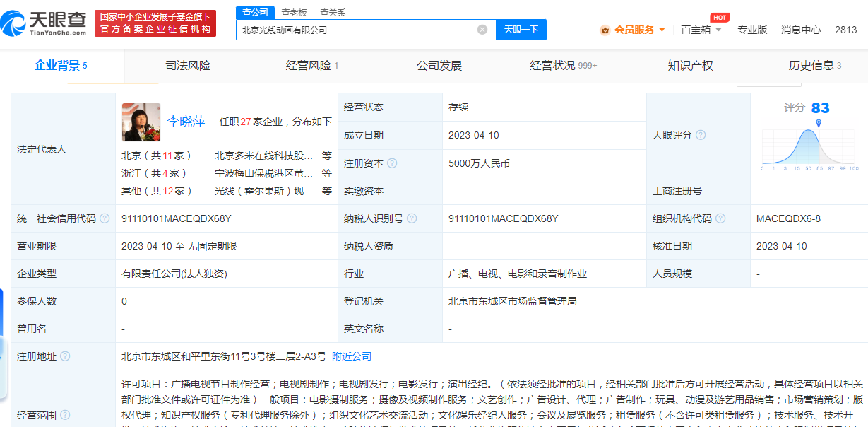Click the 会员服务 crown icon
Image resolution: width=868 pixels, height=427 pixels.
pyautogui.click(x=605, y=30)
